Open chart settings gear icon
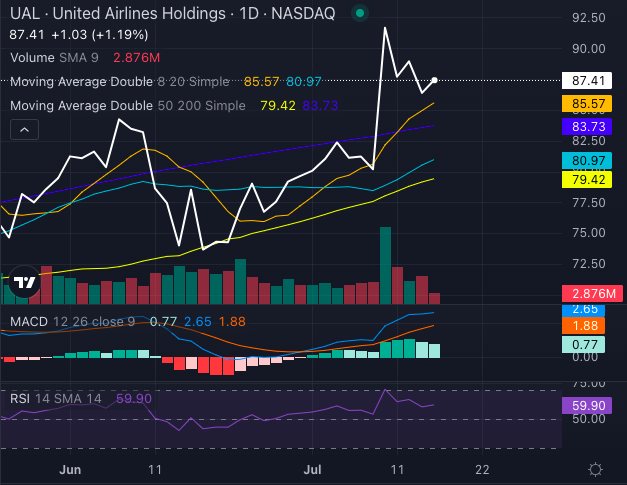This screenshot has width=627, height=485. [x=595, y=469]
